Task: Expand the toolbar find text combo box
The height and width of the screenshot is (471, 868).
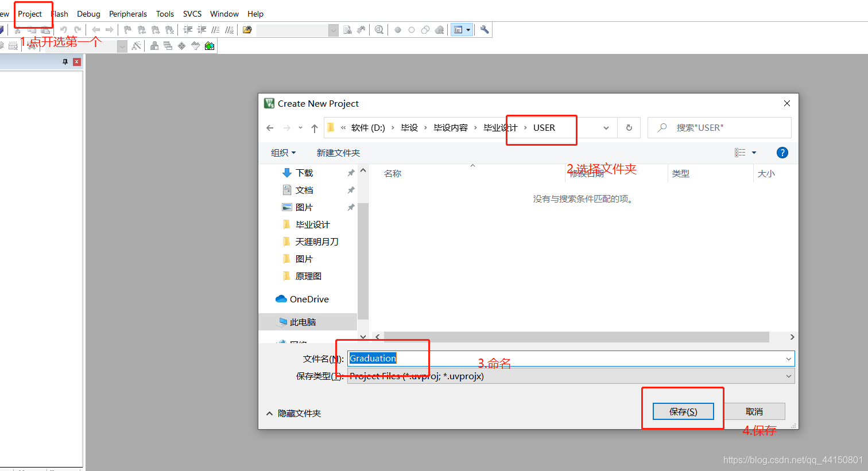Action: pyautogui.click(x=334, y=30)
